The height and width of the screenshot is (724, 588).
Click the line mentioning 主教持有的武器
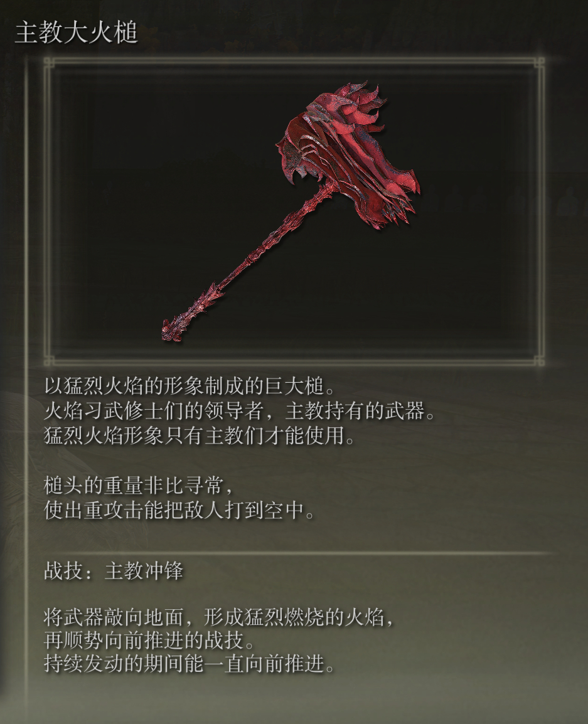[x=240, y=411]
